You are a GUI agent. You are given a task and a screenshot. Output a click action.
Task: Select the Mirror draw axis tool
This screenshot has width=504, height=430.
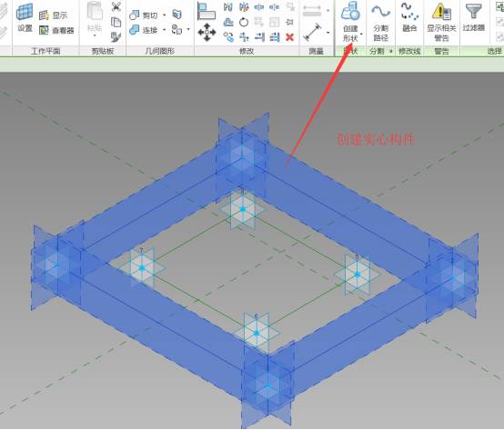244,6
